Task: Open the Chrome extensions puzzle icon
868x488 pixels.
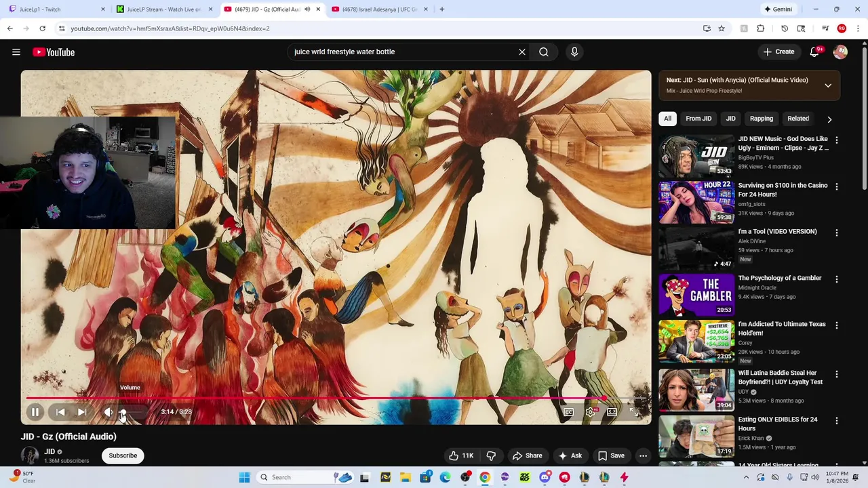Action: [760, 28]
